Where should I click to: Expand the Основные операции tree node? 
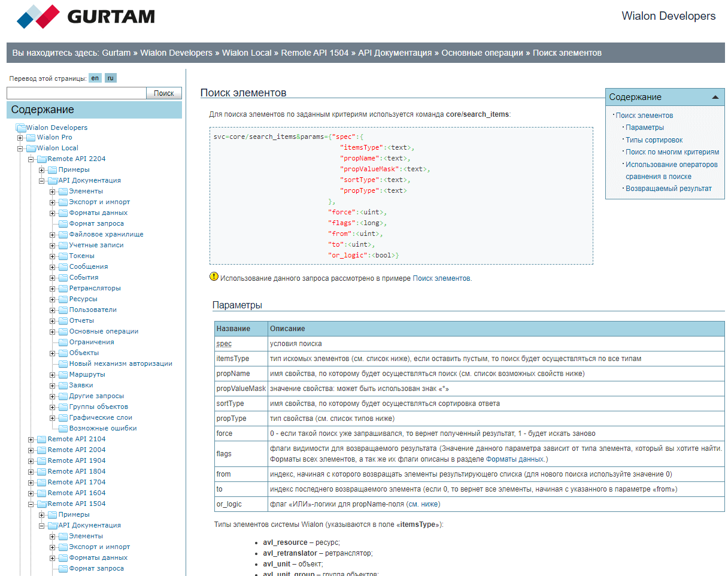(53, 332)
